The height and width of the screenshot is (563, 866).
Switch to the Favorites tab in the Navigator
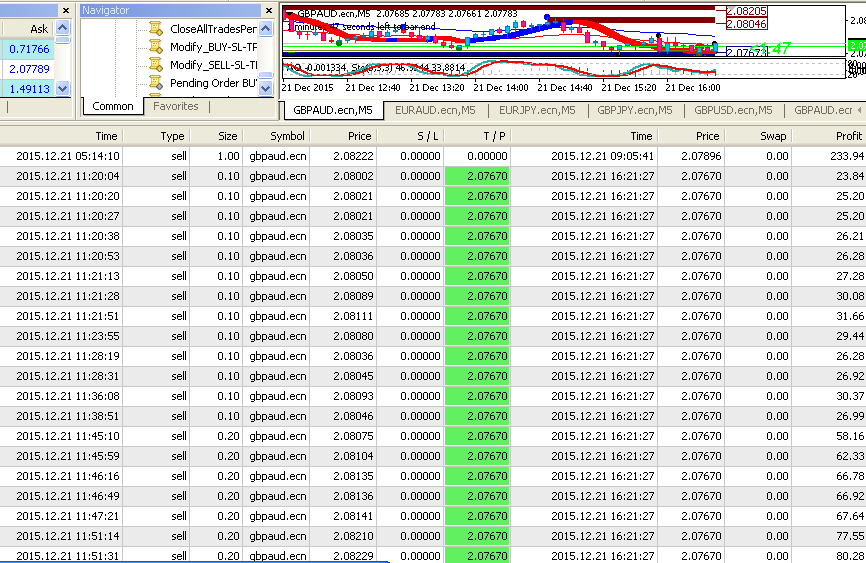pos(176,106)
